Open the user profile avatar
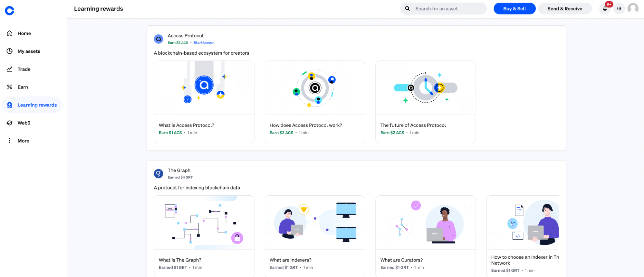The image size is (644, 277). (633, 8)
